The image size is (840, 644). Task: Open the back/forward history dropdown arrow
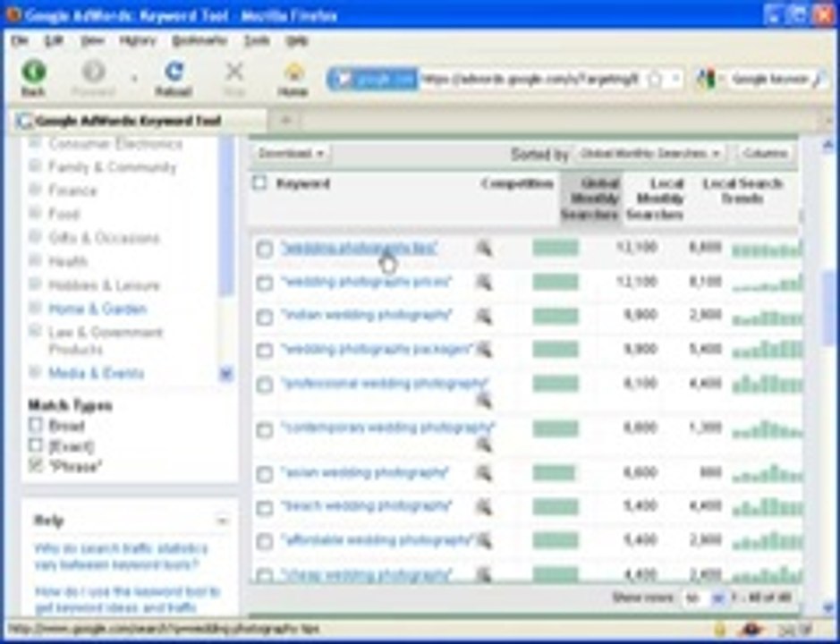[x=134, y=79]
